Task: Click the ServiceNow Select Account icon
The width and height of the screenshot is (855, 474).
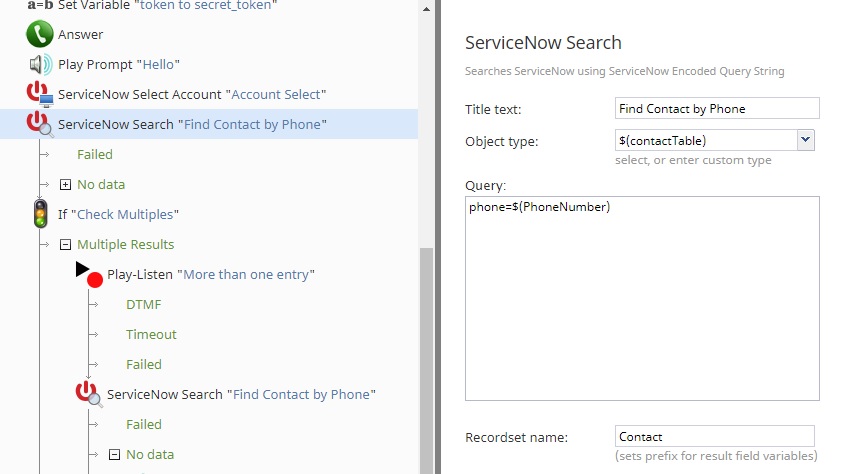Action: pyautogui.click(x=40, y=93)
